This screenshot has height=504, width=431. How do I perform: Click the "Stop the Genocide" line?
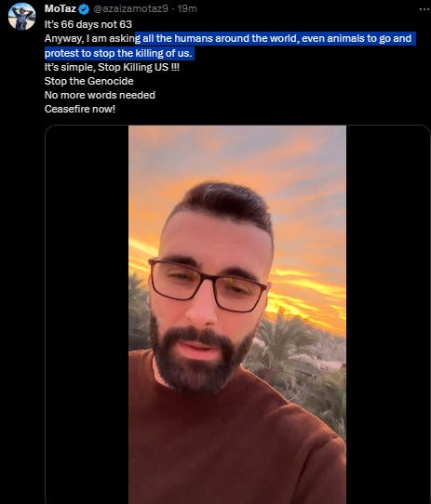(x=88, y=81)
